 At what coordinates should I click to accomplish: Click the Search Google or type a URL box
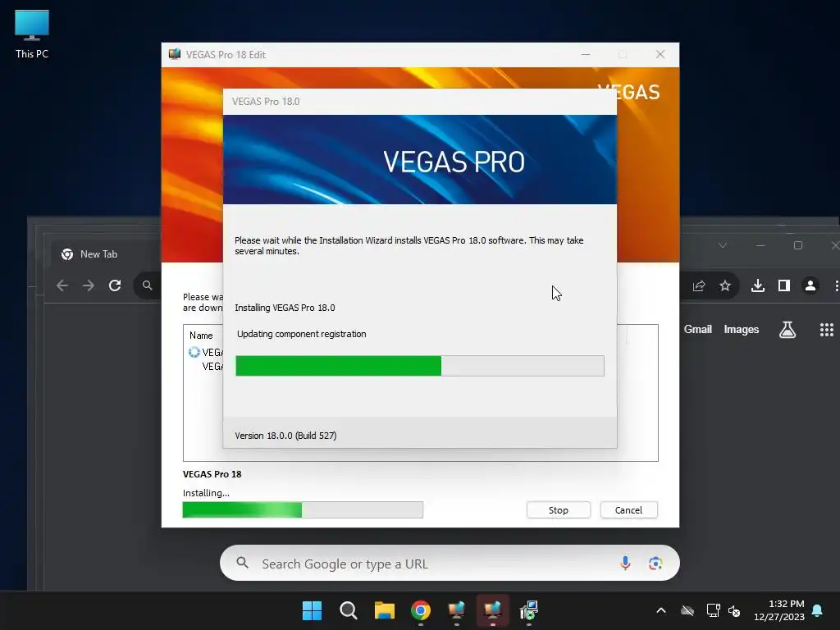point(450,563)
